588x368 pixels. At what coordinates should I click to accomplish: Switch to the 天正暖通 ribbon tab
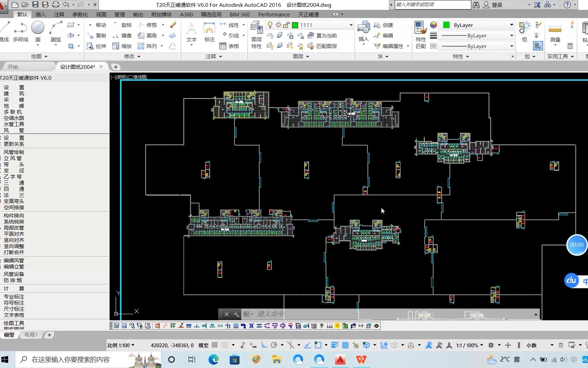(308, 14)
